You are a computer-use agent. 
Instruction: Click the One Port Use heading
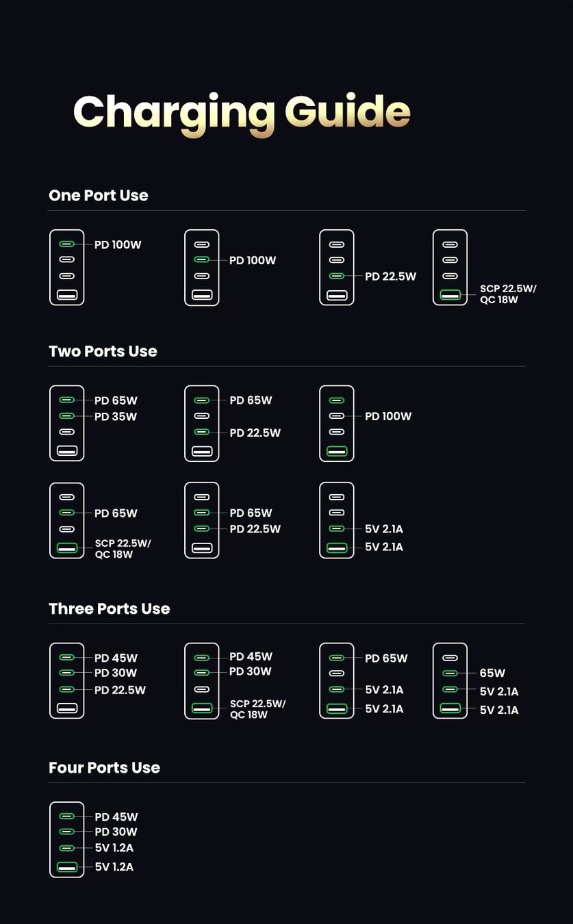tap(99, 196)
